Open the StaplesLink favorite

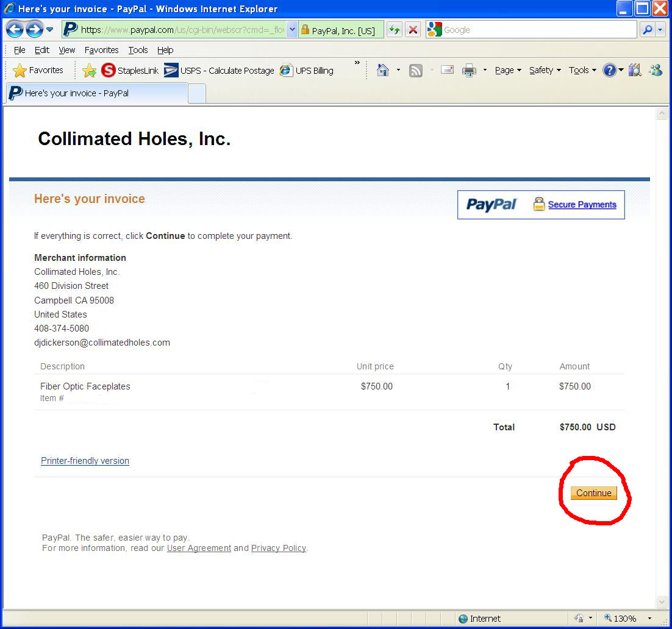point(130,70)
